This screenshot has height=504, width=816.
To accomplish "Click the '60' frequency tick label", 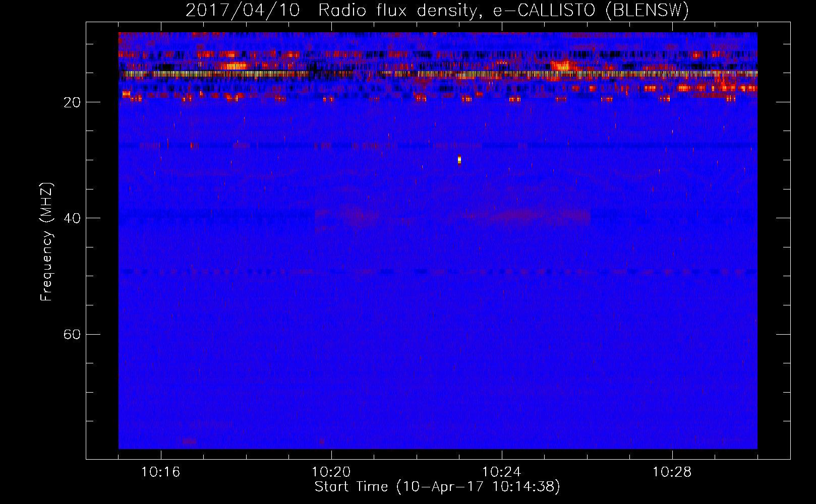I will (73, 334).
